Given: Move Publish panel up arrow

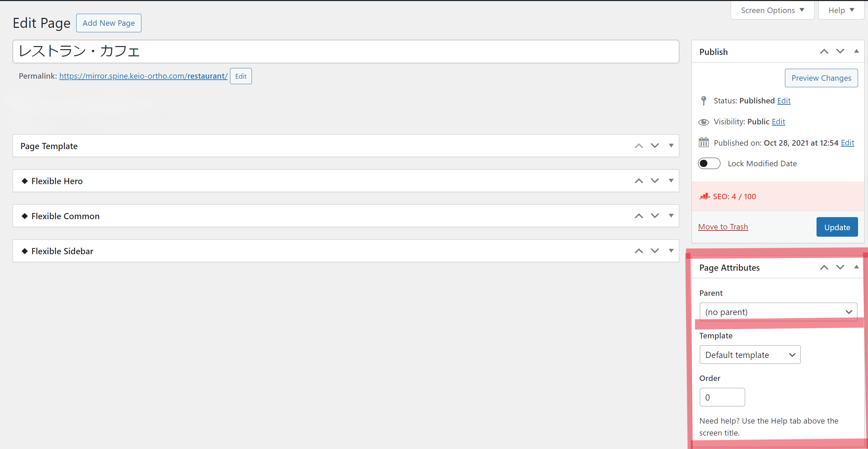Looking at the screenshot, I should point(824,52).
